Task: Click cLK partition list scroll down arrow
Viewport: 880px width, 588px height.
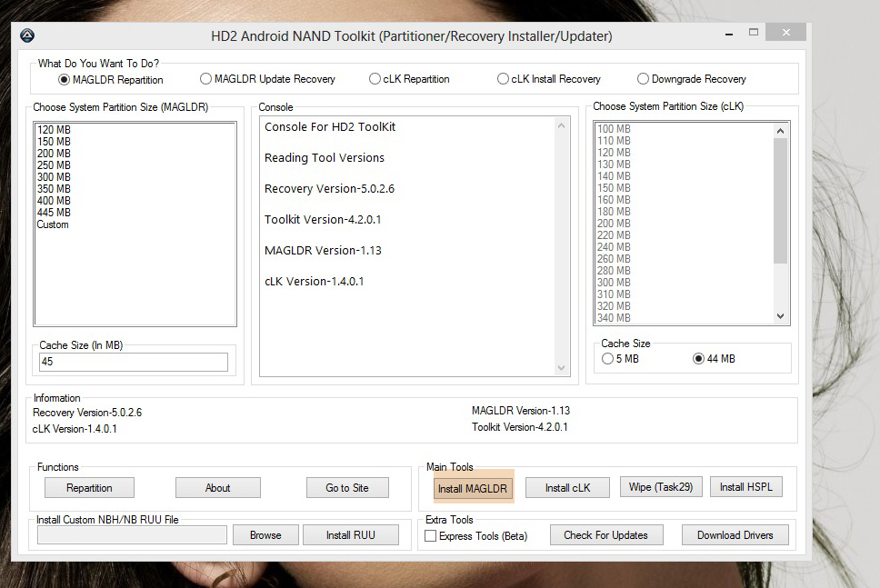Action: pyautogui.click(x=780, y=316)
